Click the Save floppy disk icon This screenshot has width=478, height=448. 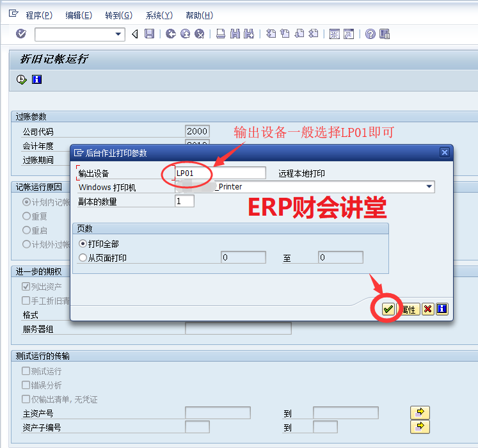coord(149,33)
